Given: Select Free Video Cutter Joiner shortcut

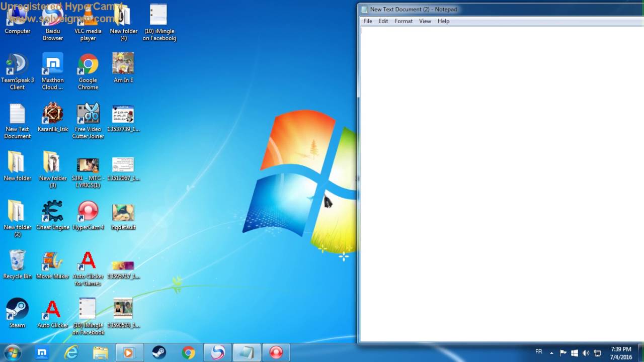Looking at the screenshot, I should [88, 122].
